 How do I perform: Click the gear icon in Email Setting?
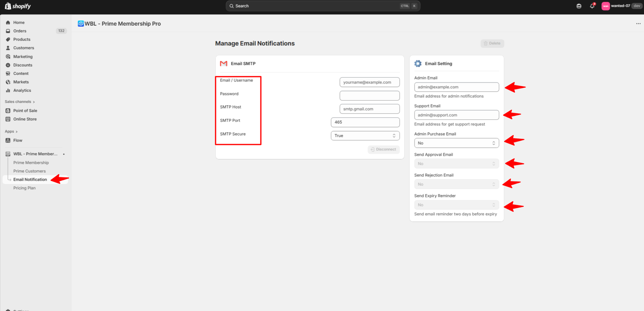click(418, 64)
